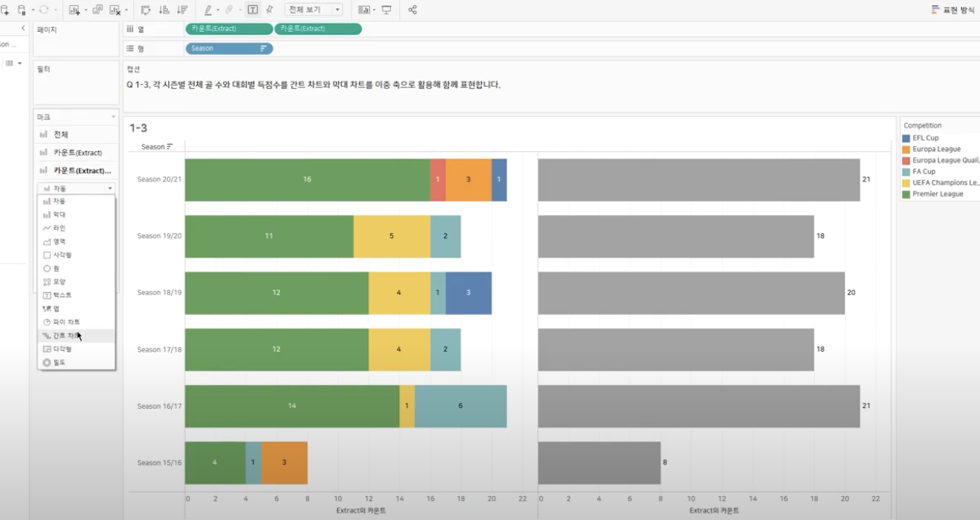Select 간트 차트 from the mark type list

65,335
